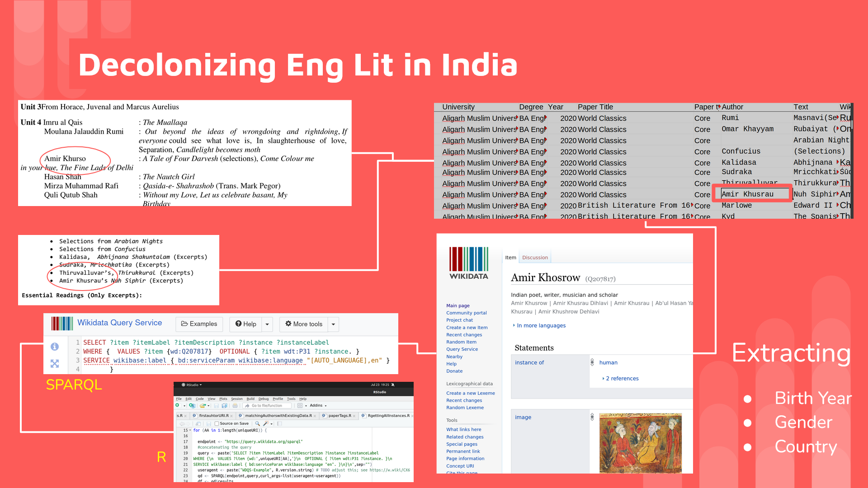Switch to the Discussion tab
This screenshot has width=868, height=488.
click(x=535, y=258)
